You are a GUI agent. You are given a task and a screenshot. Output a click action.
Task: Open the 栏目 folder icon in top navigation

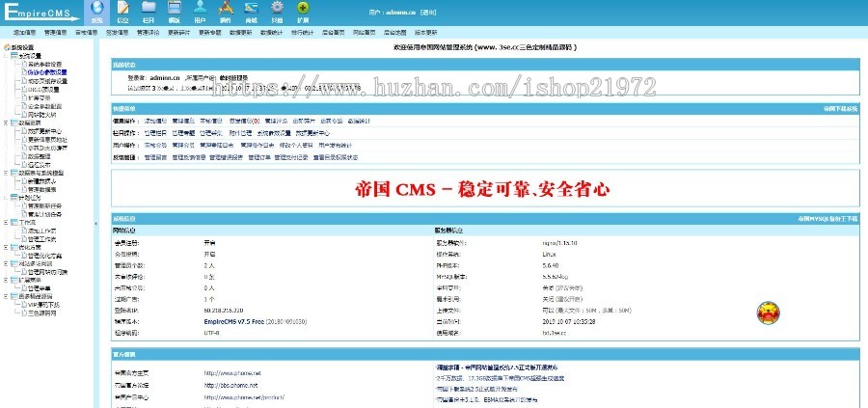pyautogui.click(x=149, y=8)
